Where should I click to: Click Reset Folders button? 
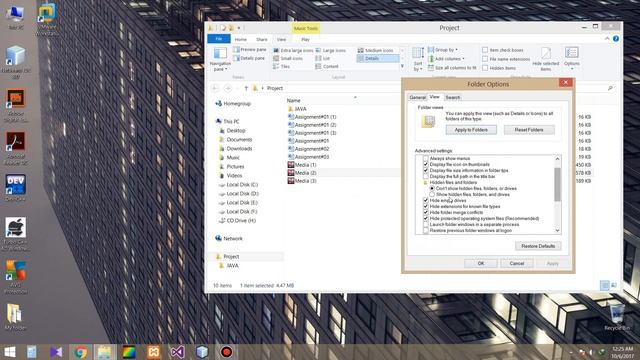[529, 130]
